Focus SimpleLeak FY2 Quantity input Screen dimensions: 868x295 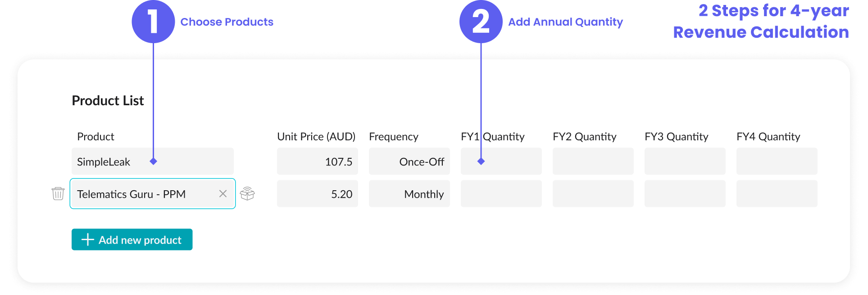593,161
